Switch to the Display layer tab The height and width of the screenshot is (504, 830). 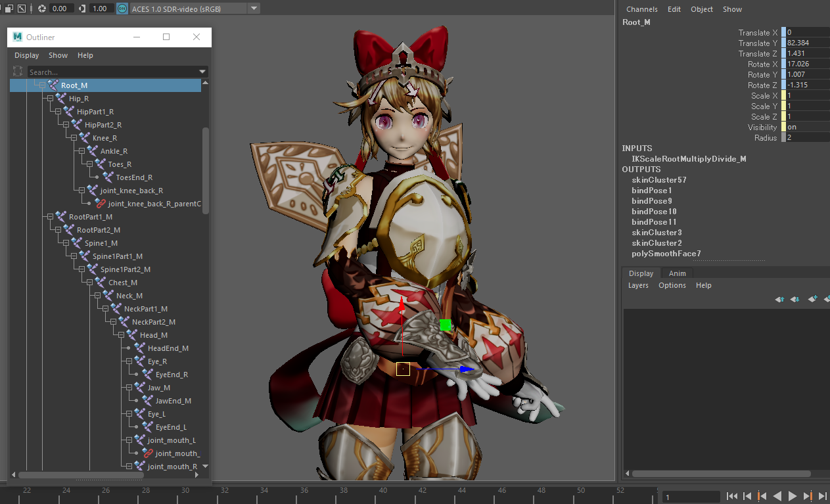(641, 273)
